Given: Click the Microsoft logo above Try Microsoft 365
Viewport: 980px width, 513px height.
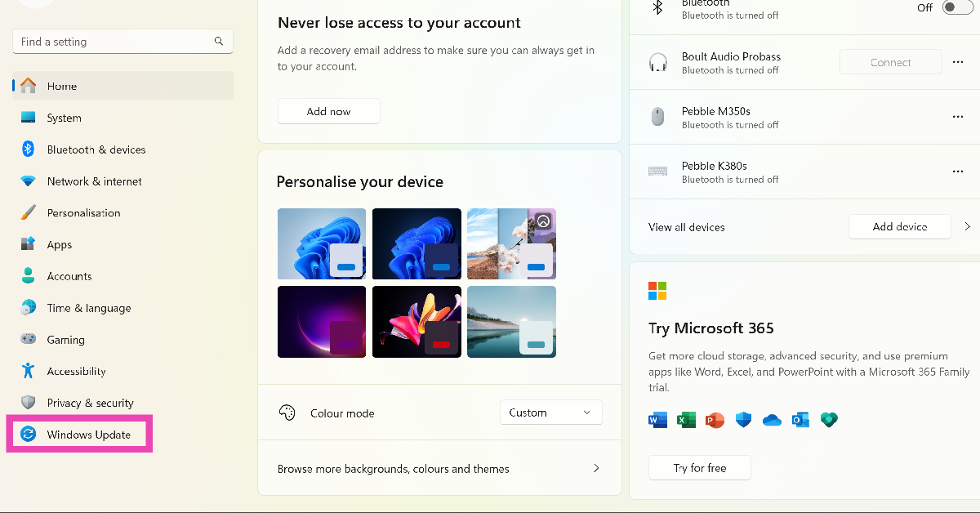Looking at the screenshot, I should tap(657, 291).
